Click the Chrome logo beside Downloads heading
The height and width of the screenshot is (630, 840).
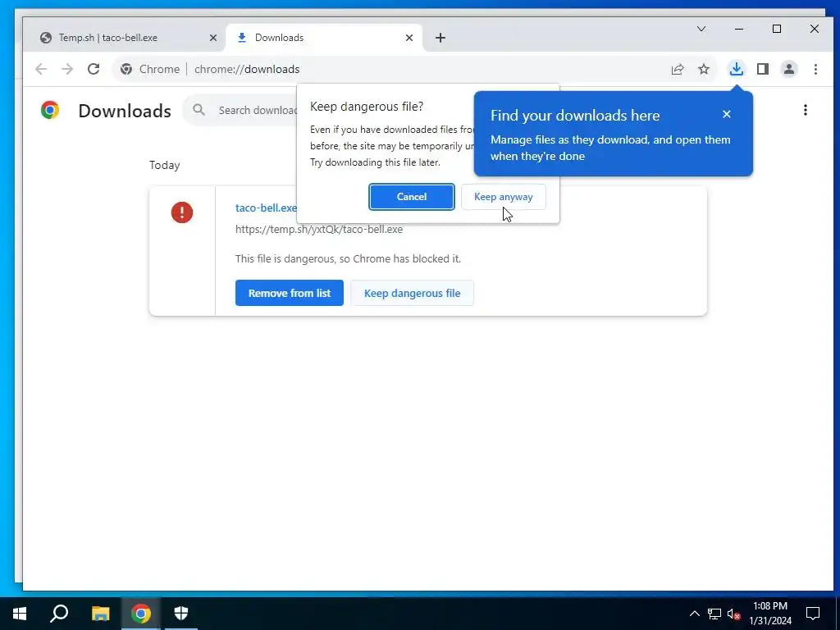[x=50, y=110]
